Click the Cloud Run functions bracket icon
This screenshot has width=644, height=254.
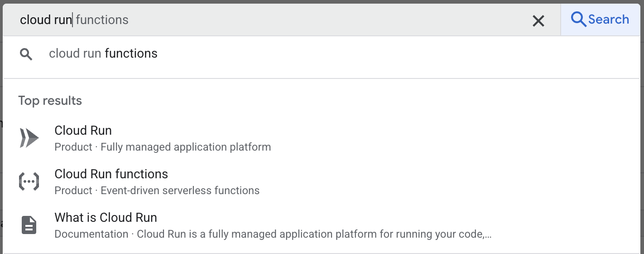(29, 181)
